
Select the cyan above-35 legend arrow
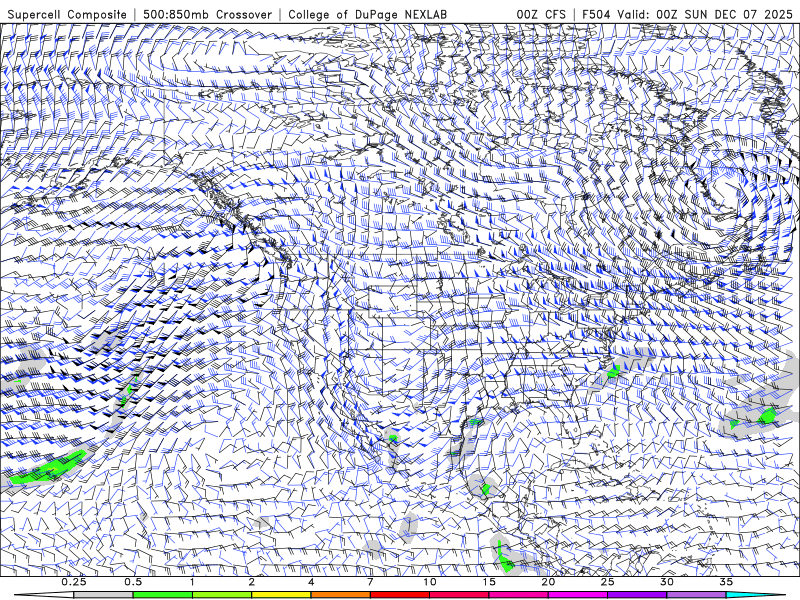click(755, 595)
